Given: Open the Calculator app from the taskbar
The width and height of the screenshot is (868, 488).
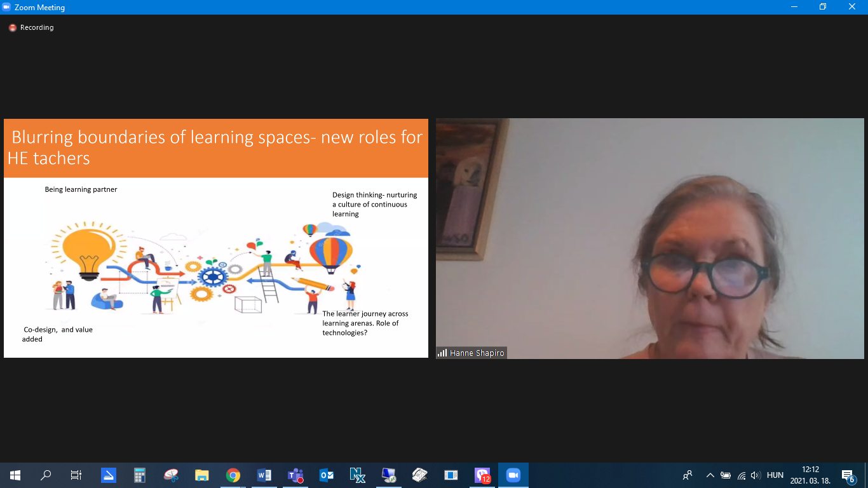Looking at the screenshot, I should [140, 475].
